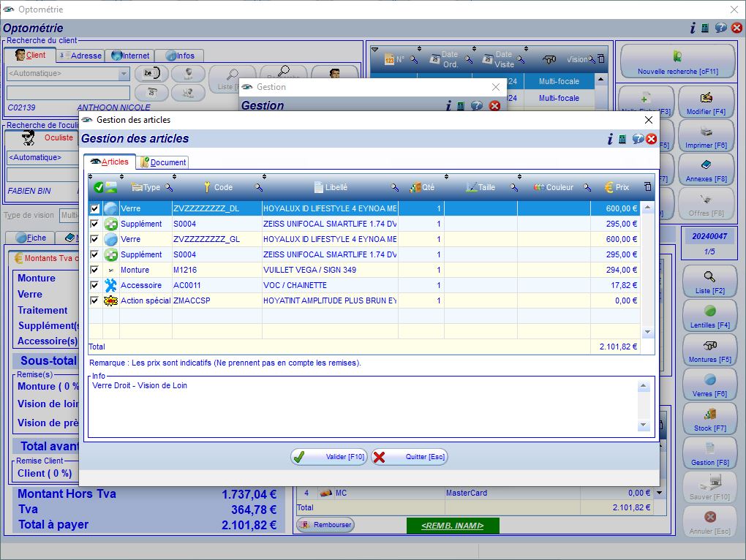Open Gestion [F8] in right sidebar

pyautogui.click(x=710, y=454)
